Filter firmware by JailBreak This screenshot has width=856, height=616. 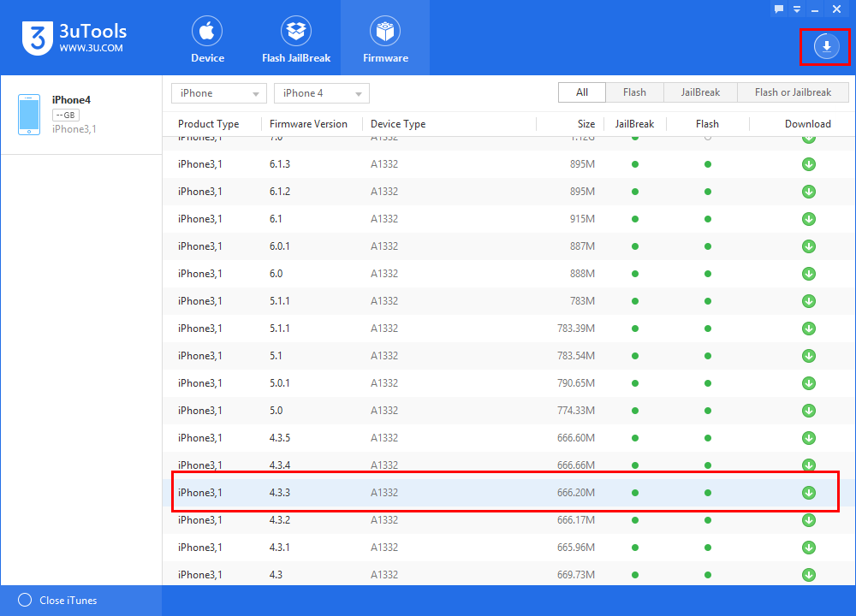700,92
